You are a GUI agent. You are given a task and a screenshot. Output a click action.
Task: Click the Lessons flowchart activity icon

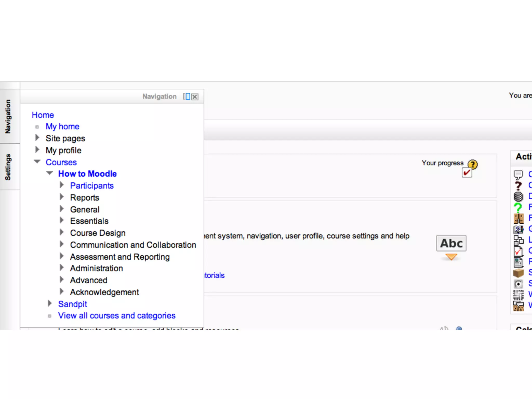[x=518, y=240]
